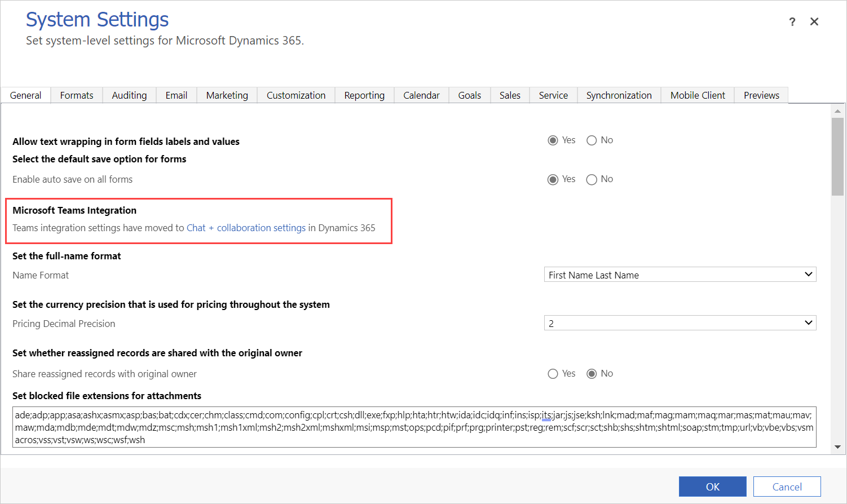The height and width of the screenshot is (504, 847).
Task: Click the scrollbar down arrow
Action: pos(837,446)
